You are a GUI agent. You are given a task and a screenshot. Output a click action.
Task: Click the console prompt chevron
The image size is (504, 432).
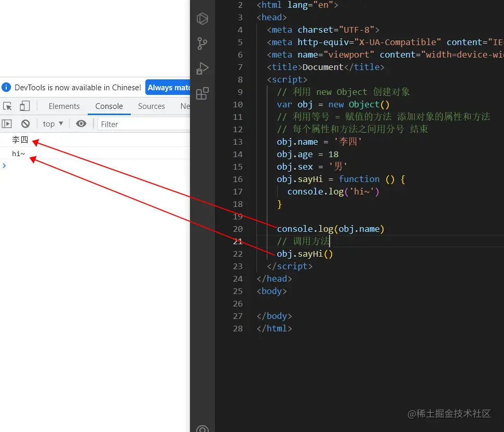4,166
